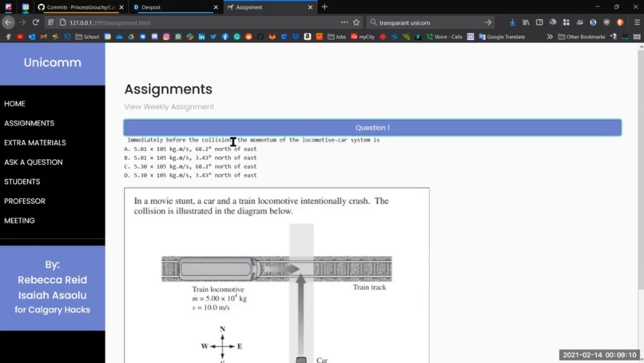Click View Weekly Assignment subtitle
Screen dimensions: 644x363
pos(169,106)
